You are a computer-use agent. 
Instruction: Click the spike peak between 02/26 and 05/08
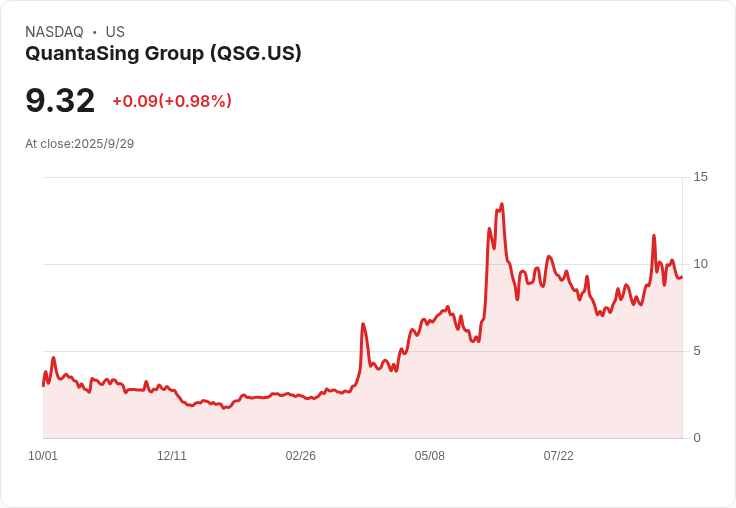coord(363,324)
